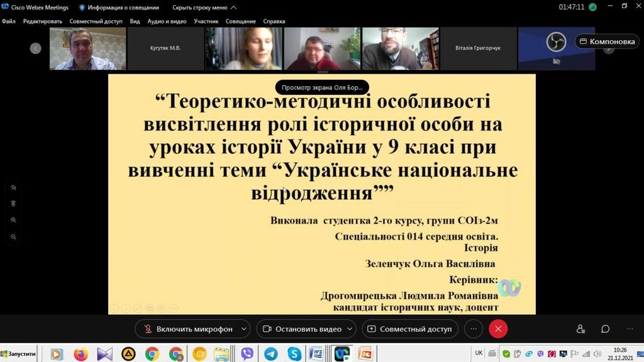
Task: Open the Файл menu
Action: pyautogui.click(x=8, y=21)
